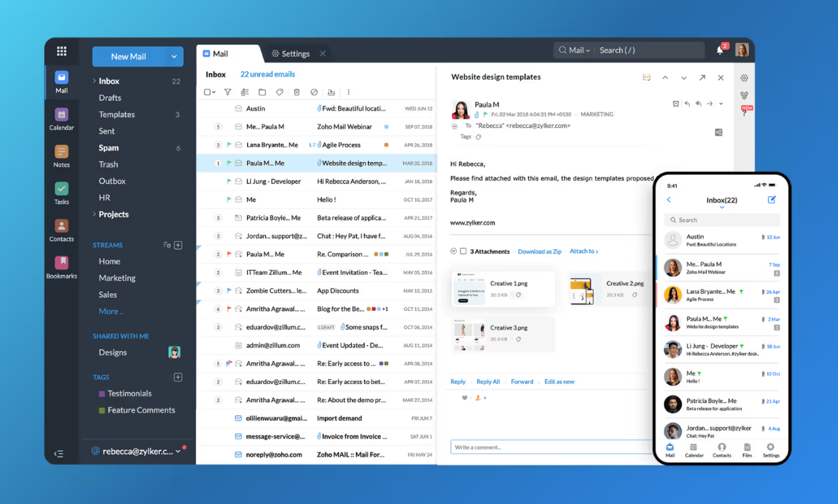
Task: Switch to the Settings tab
Action: coord(290,53)
